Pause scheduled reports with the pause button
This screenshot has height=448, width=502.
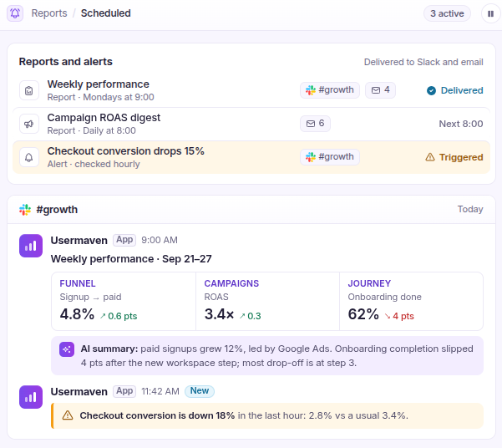[x=490, y=13]
